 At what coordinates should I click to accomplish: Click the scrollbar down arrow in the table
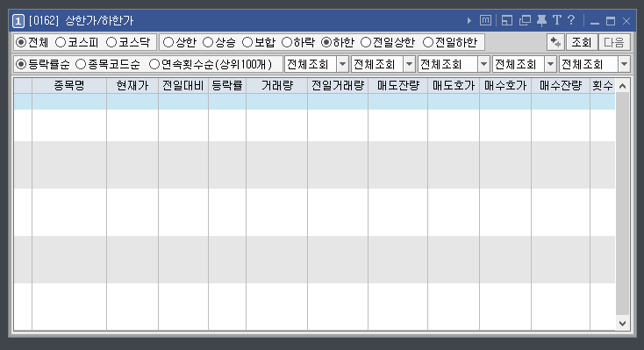[623, 323]
